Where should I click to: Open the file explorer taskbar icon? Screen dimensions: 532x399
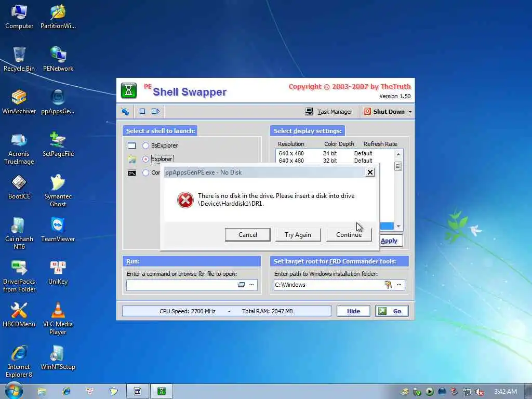tap(42, 392)
